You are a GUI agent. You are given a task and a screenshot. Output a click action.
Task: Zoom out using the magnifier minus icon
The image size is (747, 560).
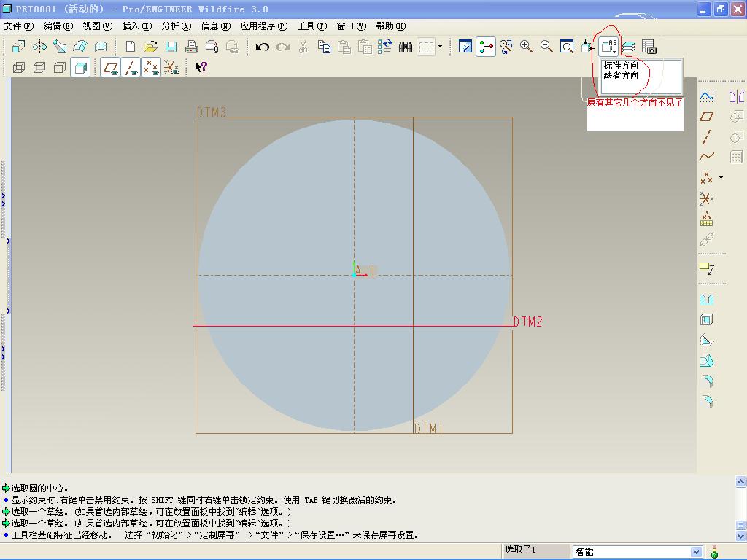[x=546, y=47]
